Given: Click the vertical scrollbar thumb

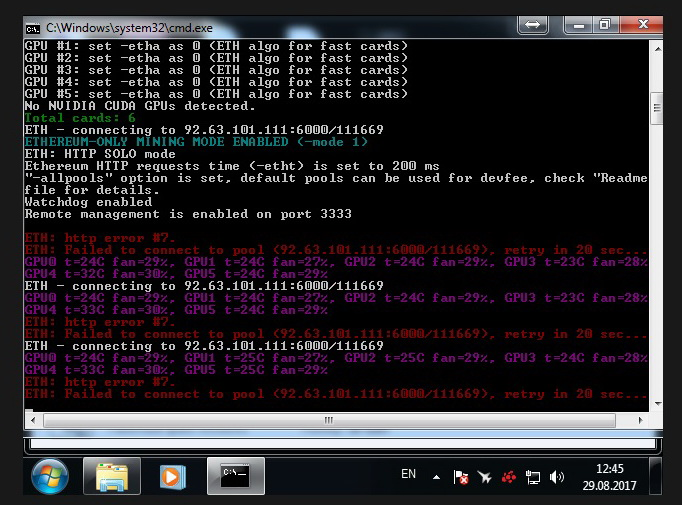Looking at the screenshot, I should 657,106.
